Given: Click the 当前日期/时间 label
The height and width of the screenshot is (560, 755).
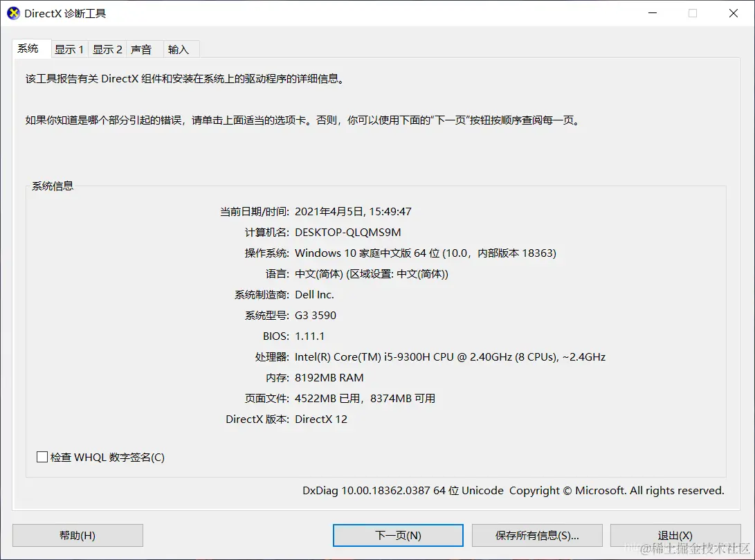Looking at the screenshot, I should [x=255, y=211].
